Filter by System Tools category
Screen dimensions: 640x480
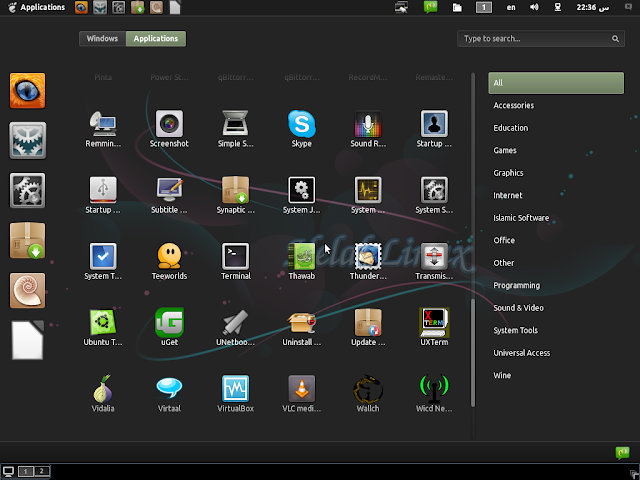[x=516, y=330]
